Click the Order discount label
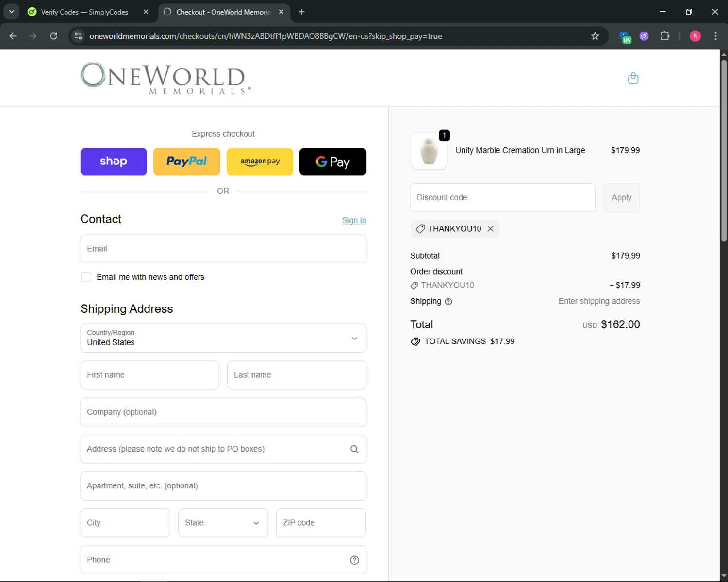Viewport: 728px width, 582px height. (436, 272)
